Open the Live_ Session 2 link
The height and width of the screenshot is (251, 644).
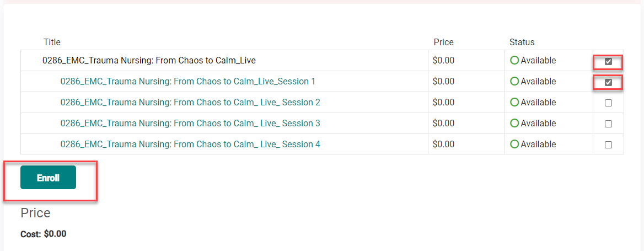(x=190, y=103)
